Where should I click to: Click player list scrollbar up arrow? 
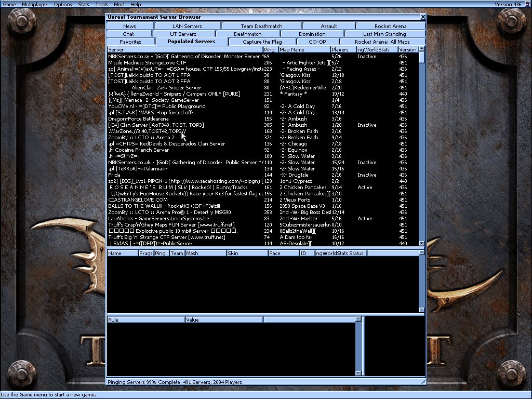point(421,253)
